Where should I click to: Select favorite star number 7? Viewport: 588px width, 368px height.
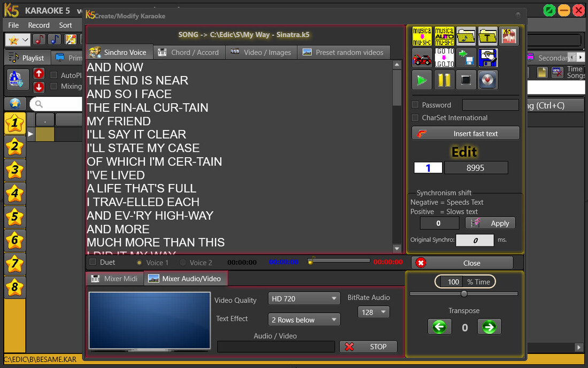[14, 264]
